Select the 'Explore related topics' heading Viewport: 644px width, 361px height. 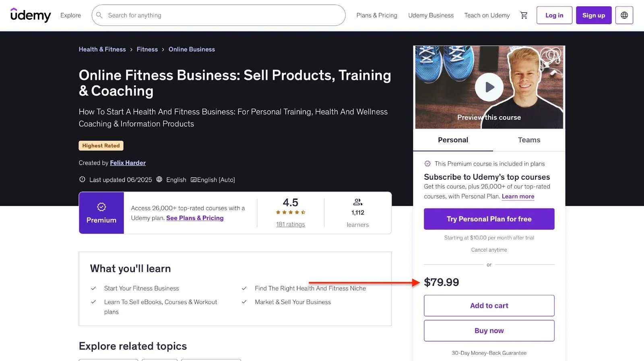coord(133,346)
